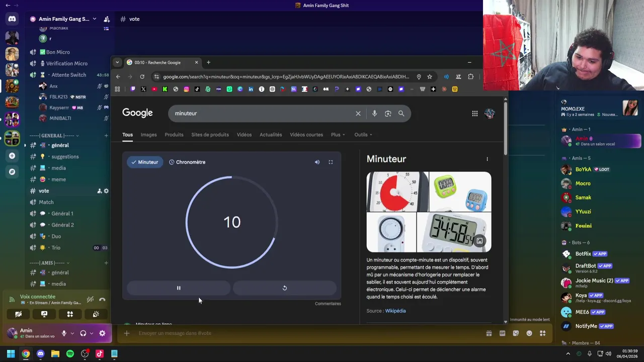Click the red timer thumbnail image
The image size is (644, 362).
(x=397, y=192)
